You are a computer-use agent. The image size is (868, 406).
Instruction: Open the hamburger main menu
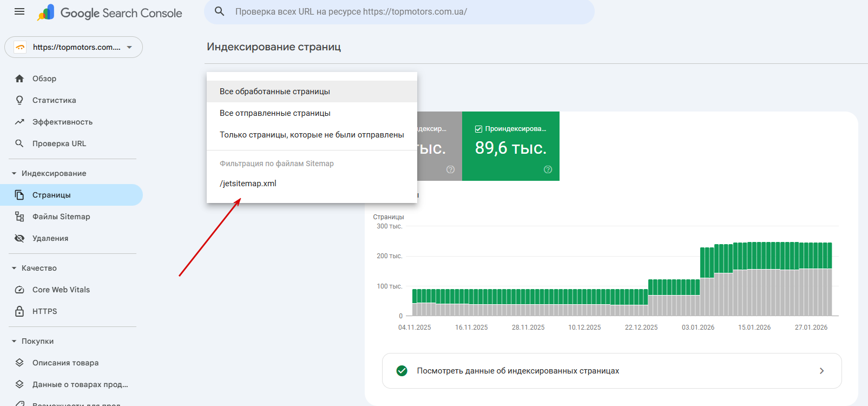19,11
